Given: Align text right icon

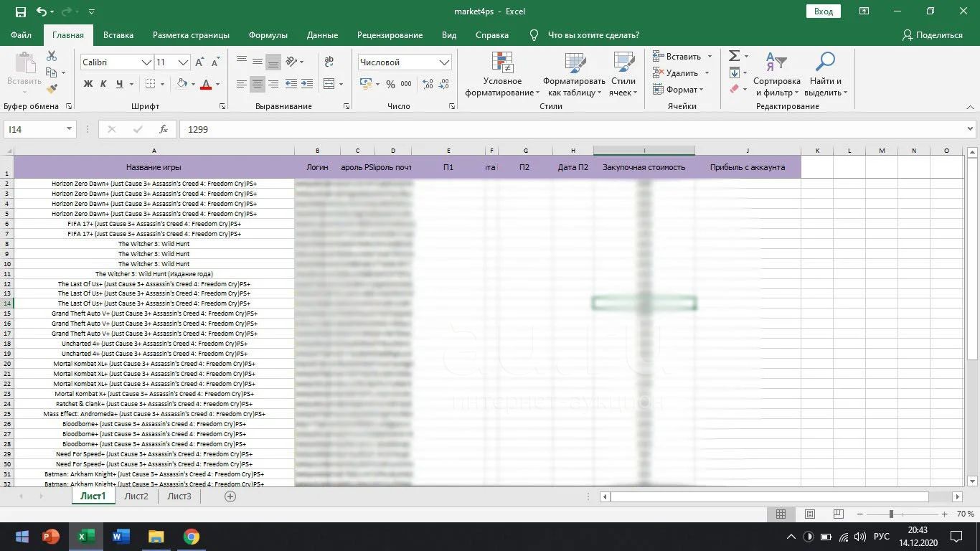Looking at the screenshot, I should (273, 84).
